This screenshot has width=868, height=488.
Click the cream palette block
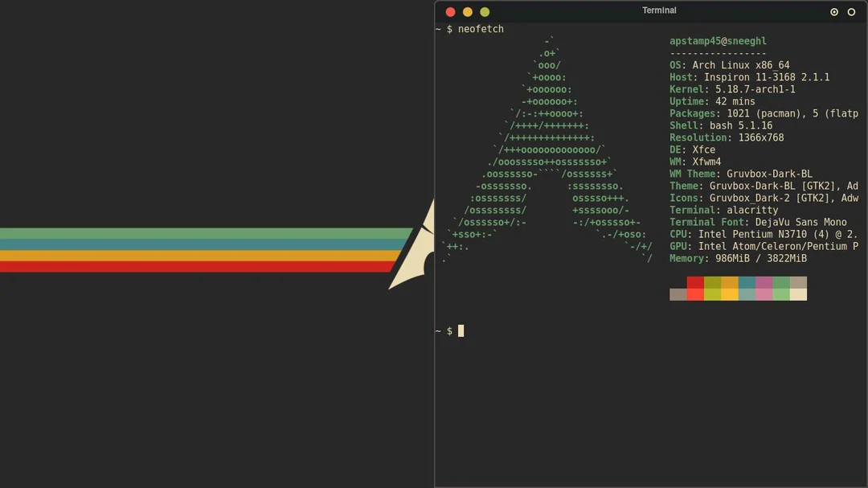click(798, 295)
